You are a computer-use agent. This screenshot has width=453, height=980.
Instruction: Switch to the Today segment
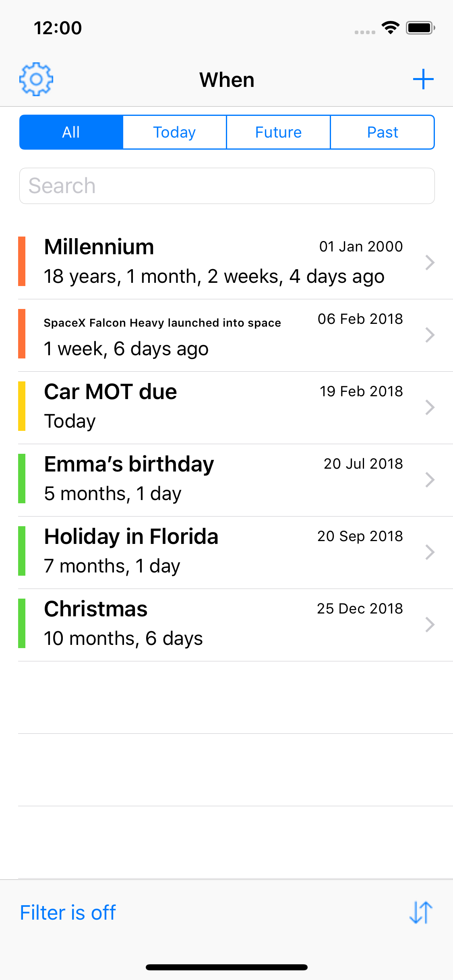tap(175, 132)
